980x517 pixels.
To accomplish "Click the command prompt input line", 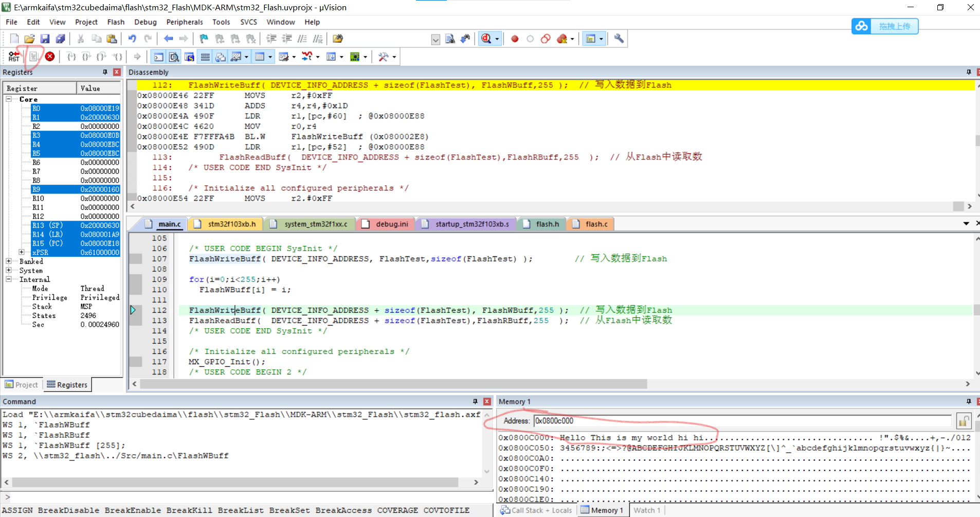I will [x=247, y=497].
